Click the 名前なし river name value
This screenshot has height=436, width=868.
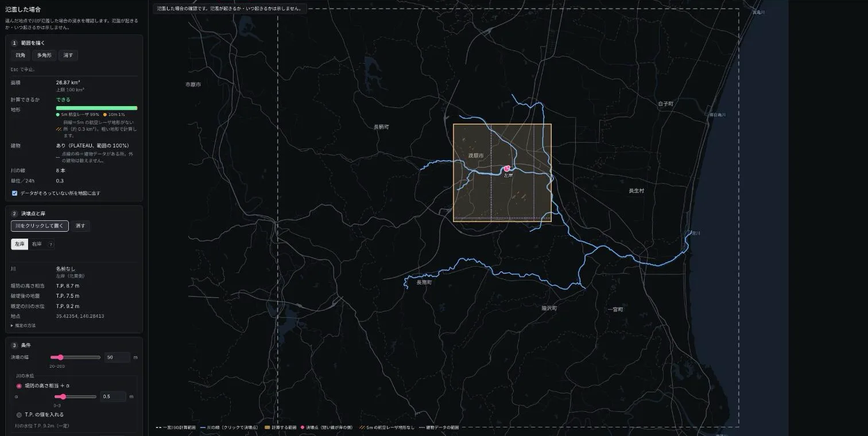pos(64,268)
